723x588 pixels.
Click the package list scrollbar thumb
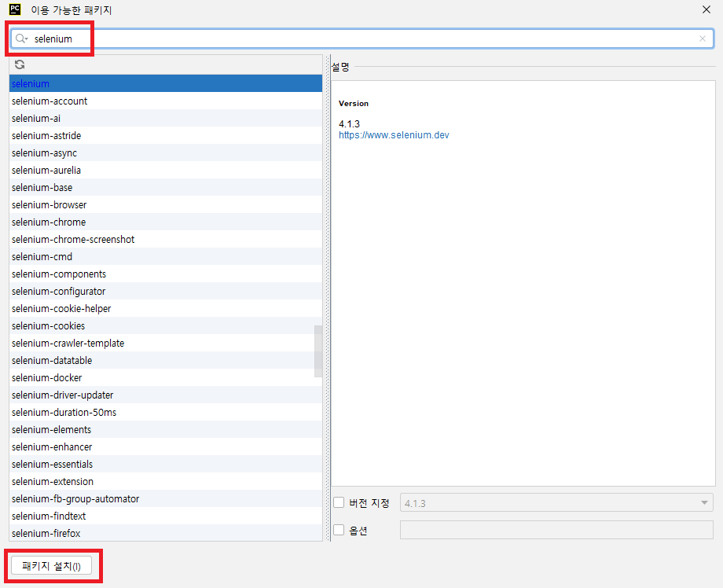tap(318, 351)
